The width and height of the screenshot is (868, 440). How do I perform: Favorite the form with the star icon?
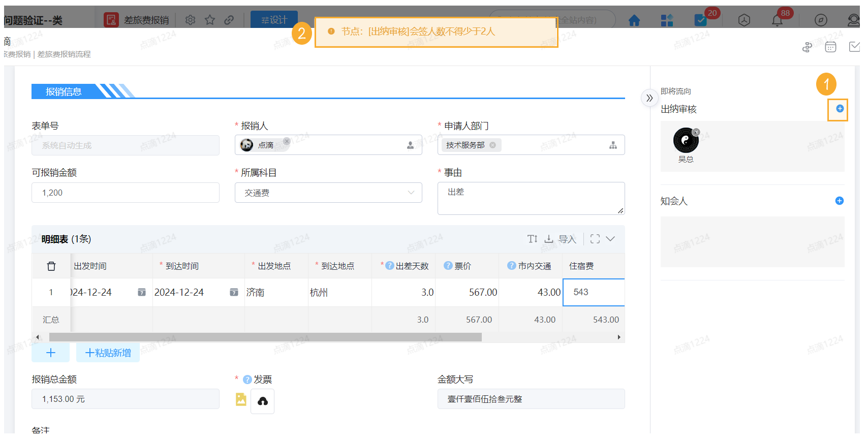210,20
